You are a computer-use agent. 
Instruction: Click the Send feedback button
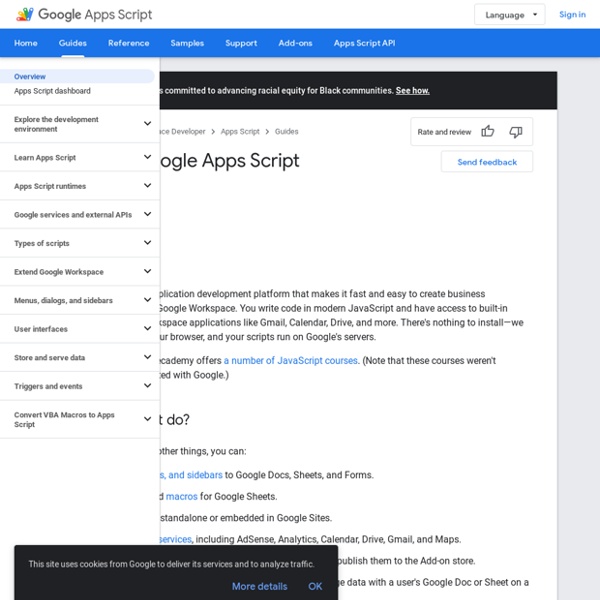[487, 162]
